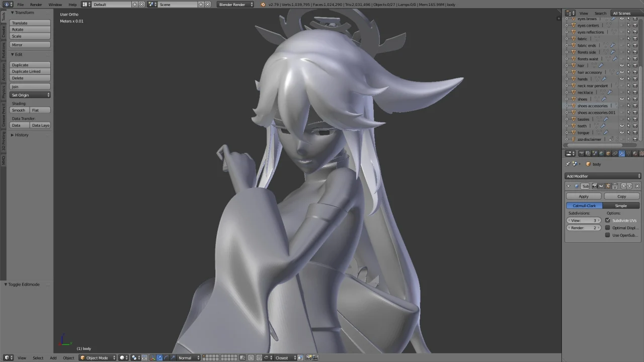Viewport: 644px width, 362px height.
Task: Open the Scene properties tab icon
Action: (x=595, y=153)
